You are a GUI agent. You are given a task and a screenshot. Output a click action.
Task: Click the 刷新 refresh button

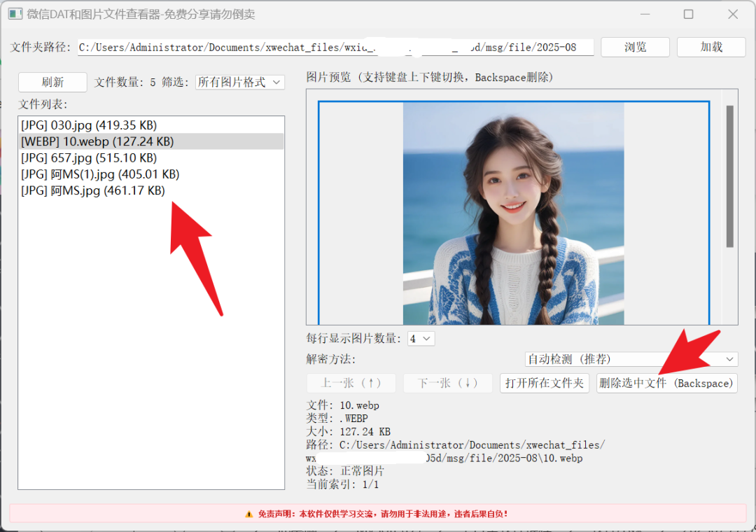[52, 82]
